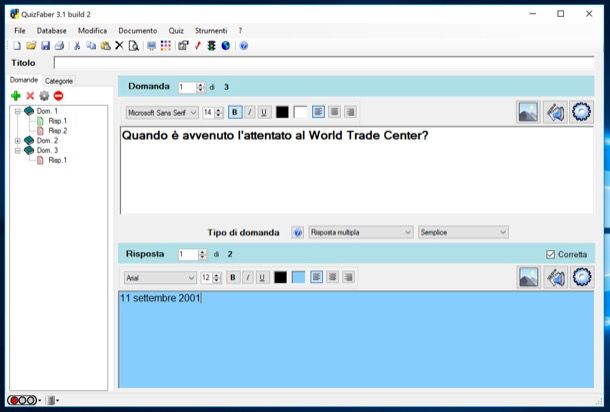Image resolution: width=610 pixels, height=412 pixels.
Task: Open question settings gear icon in panel
Action: coord(44,96)
